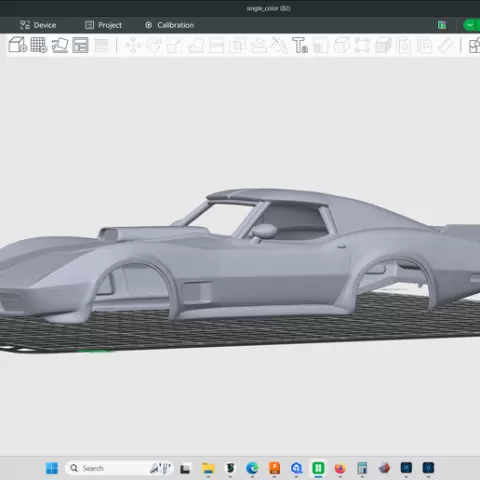Open File Explorer from taskbar
Screen dimensions: 480x480
click(208, 468)
